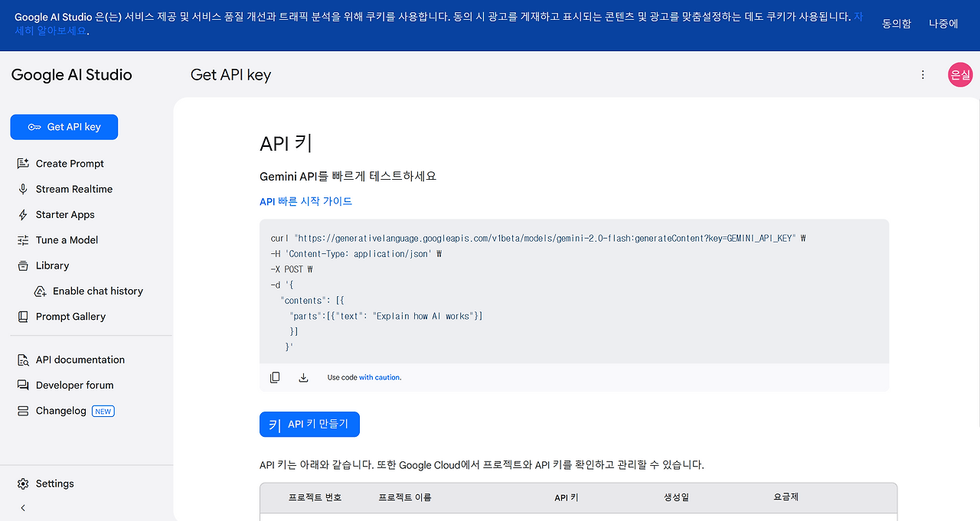Go to Starter Apps

[65, 215]
